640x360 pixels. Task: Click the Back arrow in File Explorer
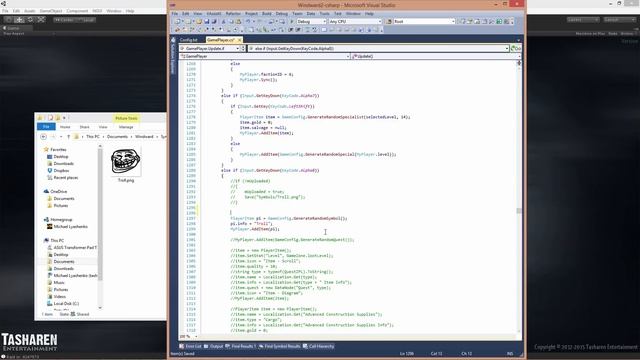pyautogui.click(x=44, y=137)
